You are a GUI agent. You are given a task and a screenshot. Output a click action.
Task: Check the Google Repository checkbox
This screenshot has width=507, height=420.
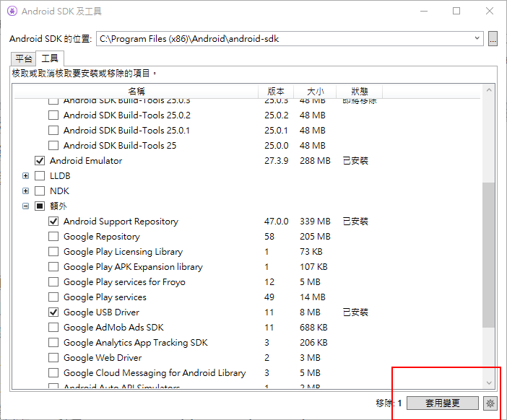point(53,237)
